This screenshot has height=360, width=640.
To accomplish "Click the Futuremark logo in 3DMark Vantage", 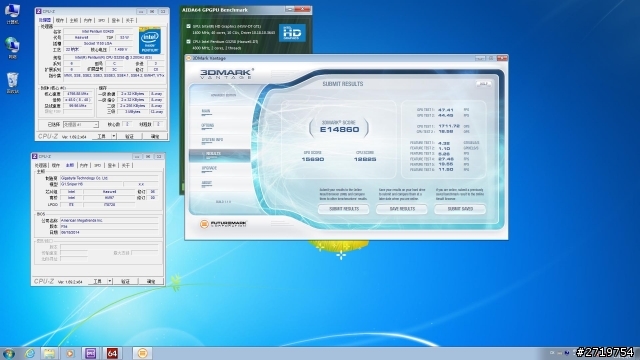I will point(224,224).
